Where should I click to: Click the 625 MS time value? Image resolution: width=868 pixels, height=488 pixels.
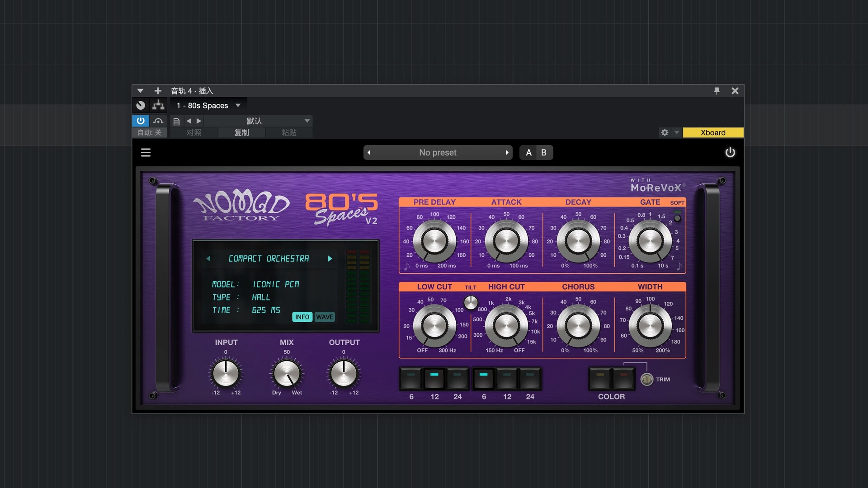tap(266, 310)
